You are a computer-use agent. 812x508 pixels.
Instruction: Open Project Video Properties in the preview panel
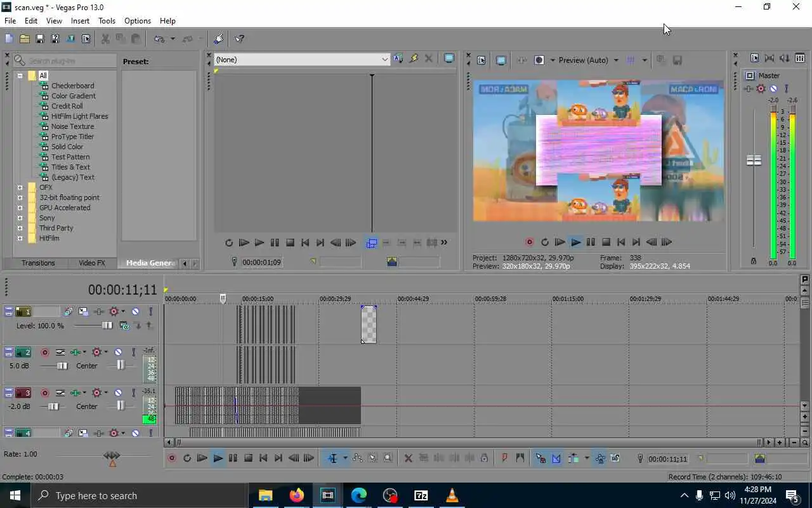[481, 60]
